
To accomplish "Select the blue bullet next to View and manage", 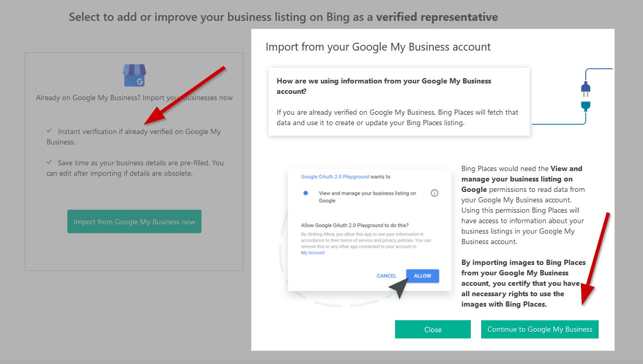I will [x=306, y=193].
